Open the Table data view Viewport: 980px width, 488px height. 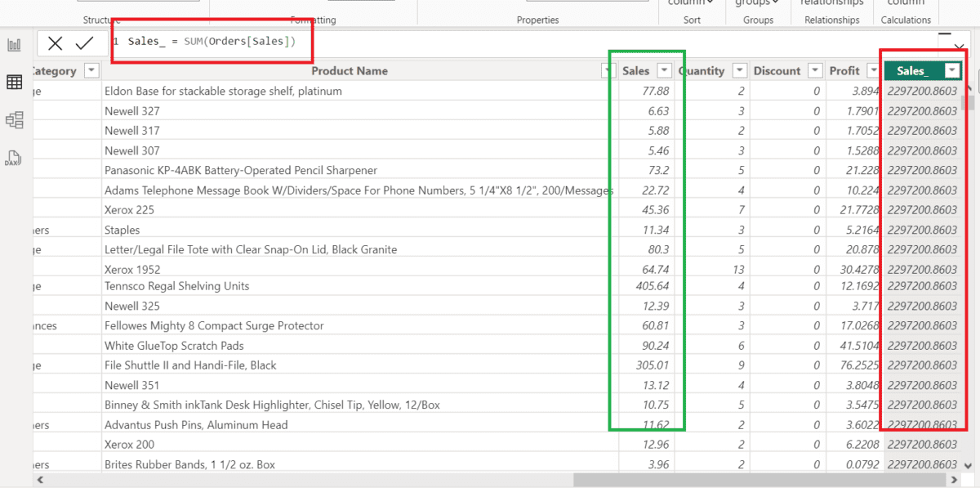pyautogui.click(x=13, y=81)
